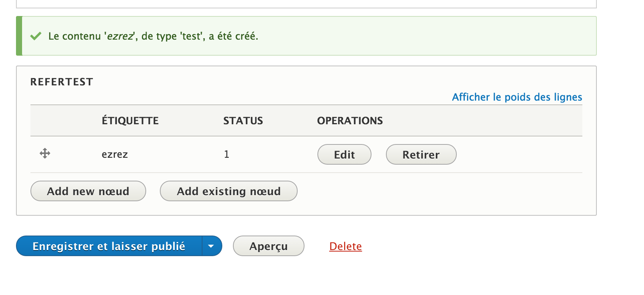Screen dimensions: 644x295
Task: Click the Delete link
Action: tap(345, 246)
